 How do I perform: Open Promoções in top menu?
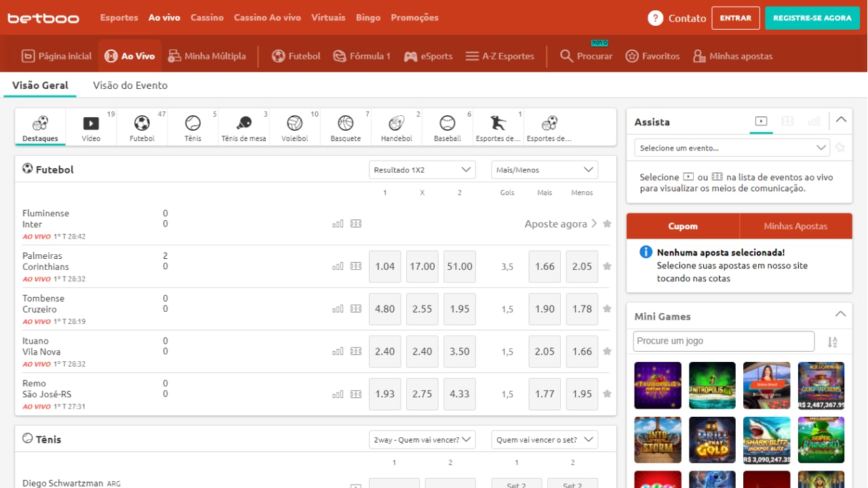pyautogui.click(x=414, y=18)
